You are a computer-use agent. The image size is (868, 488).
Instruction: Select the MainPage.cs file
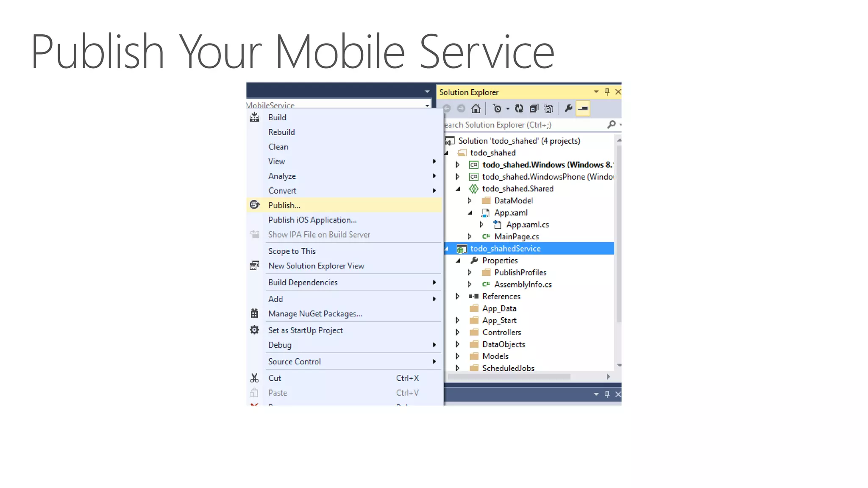pyautogui.click(x=516, y=237)
